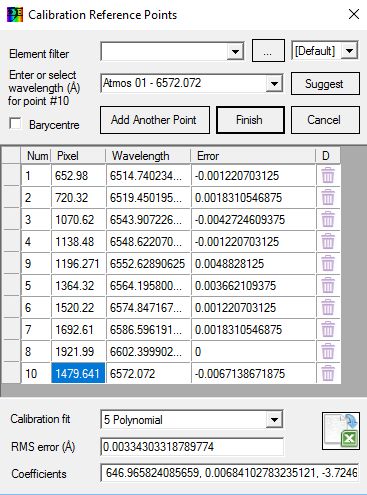Delete calibration point number 7
Viewport: 367px width, 495px height.
click(x=328, y=329)
